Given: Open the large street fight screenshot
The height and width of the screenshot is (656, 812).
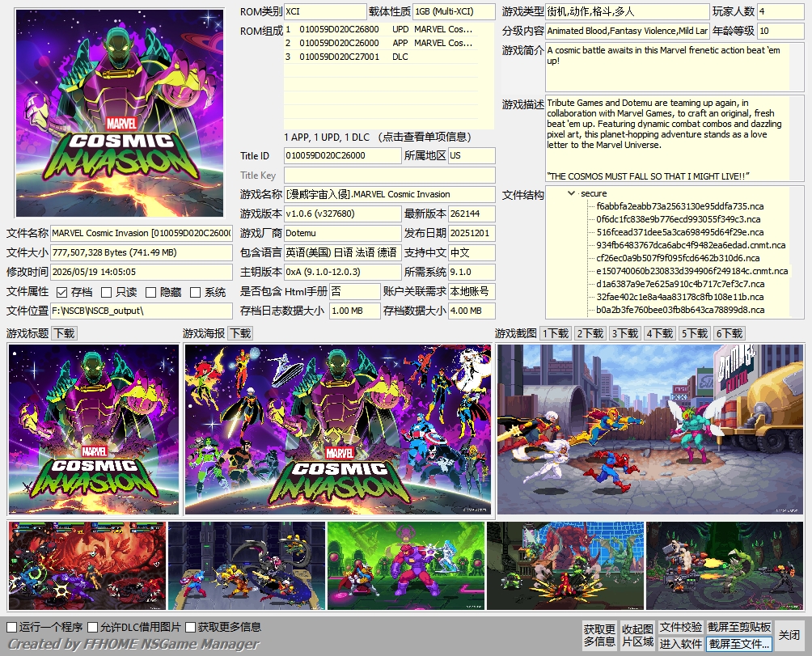Looking at the screenshot, I should click(x=650, y=430).
